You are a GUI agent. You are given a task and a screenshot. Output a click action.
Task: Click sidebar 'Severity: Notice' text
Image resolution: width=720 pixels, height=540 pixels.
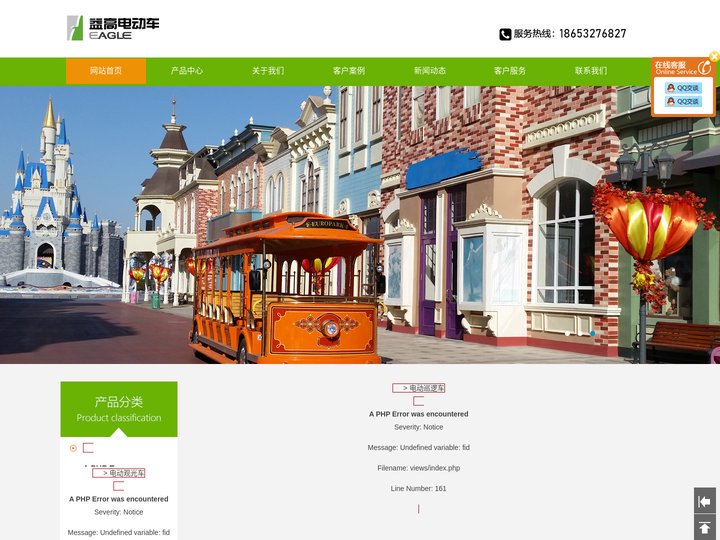coord(119,512)
